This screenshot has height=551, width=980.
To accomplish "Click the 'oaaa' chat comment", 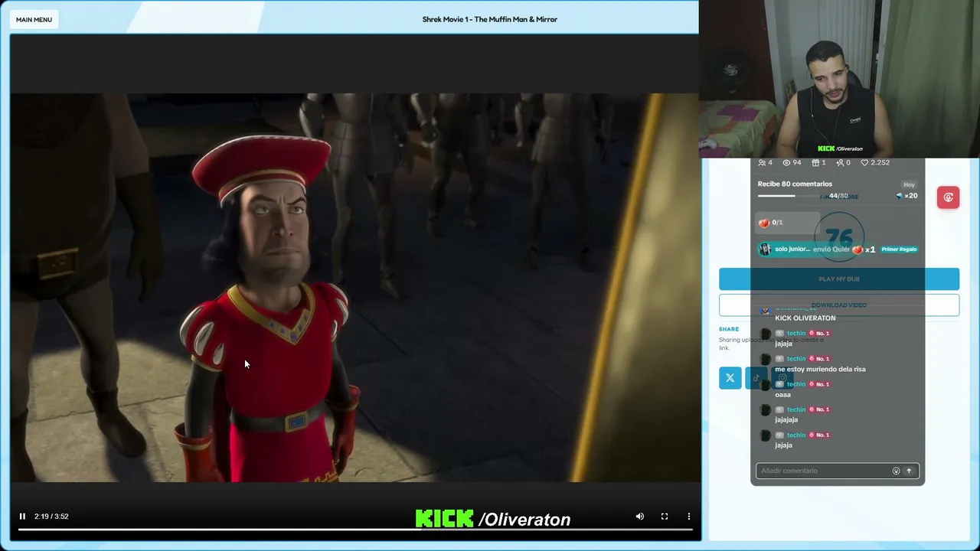I will 782,395.
